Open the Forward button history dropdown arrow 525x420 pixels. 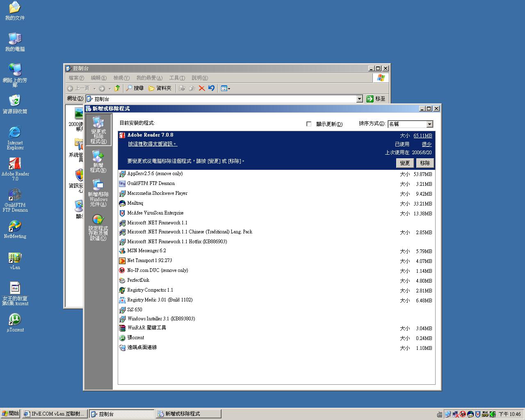click(x=110, y=89)
